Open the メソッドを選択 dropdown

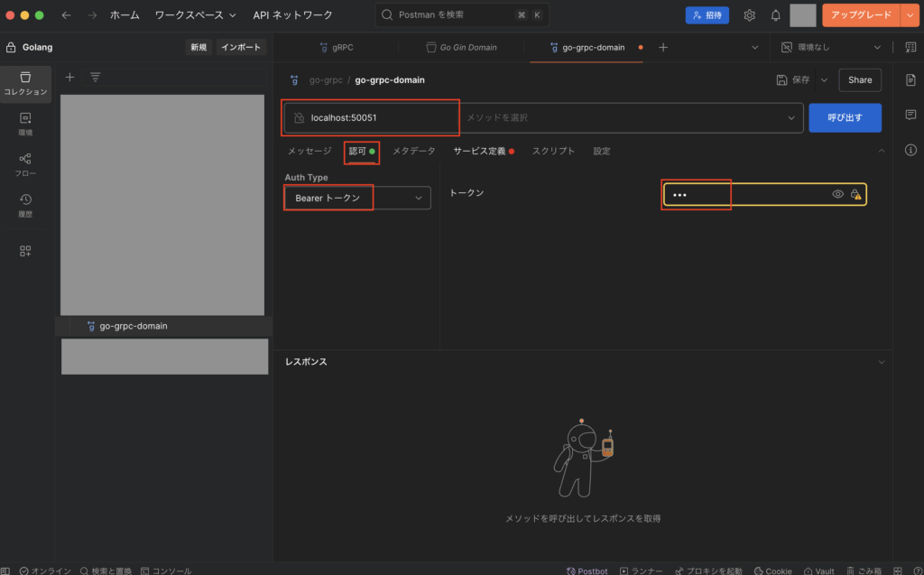pos(631,118)
